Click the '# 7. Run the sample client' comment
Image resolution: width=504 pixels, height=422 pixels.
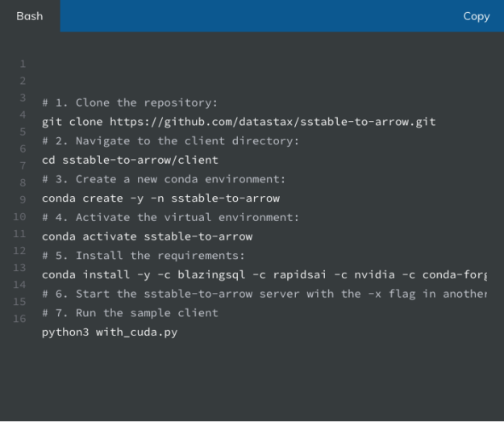point(130,313)
